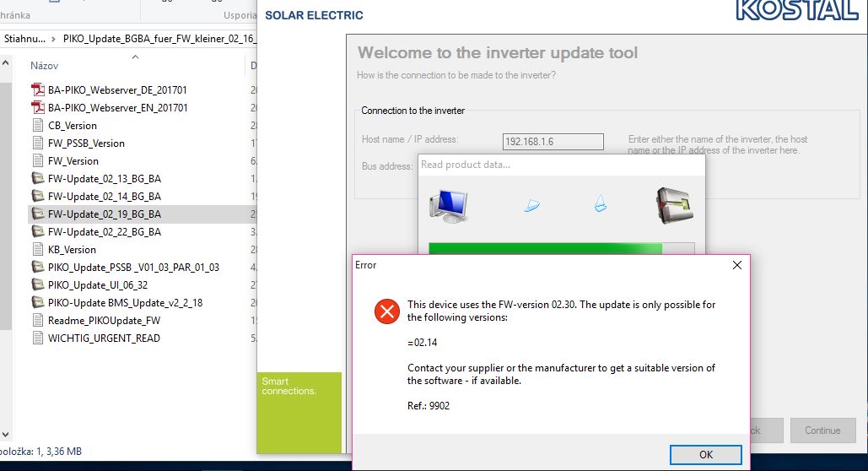Click Stiahnu... in the Explorer breadcrumb
868x471 pixels.
tap(25, 39)
